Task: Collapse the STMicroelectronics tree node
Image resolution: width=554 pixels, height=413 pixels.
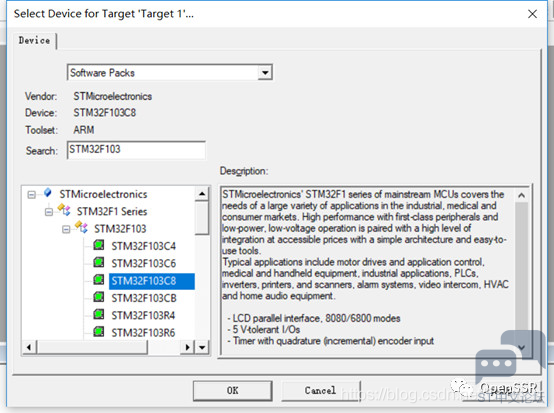Action: click(x=31, y=195)
